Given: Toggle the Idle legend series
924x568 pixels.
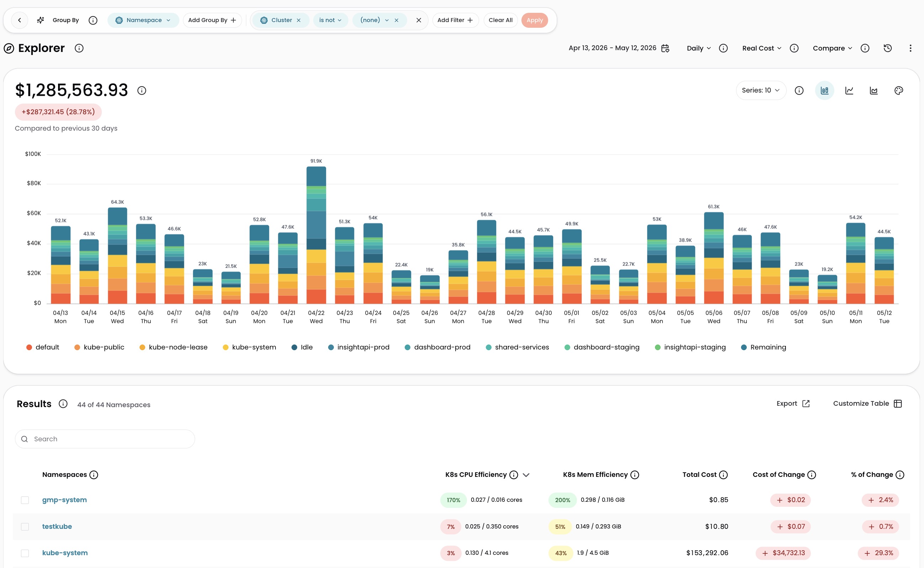Looking at the screenshot, I should coord(302,347).
